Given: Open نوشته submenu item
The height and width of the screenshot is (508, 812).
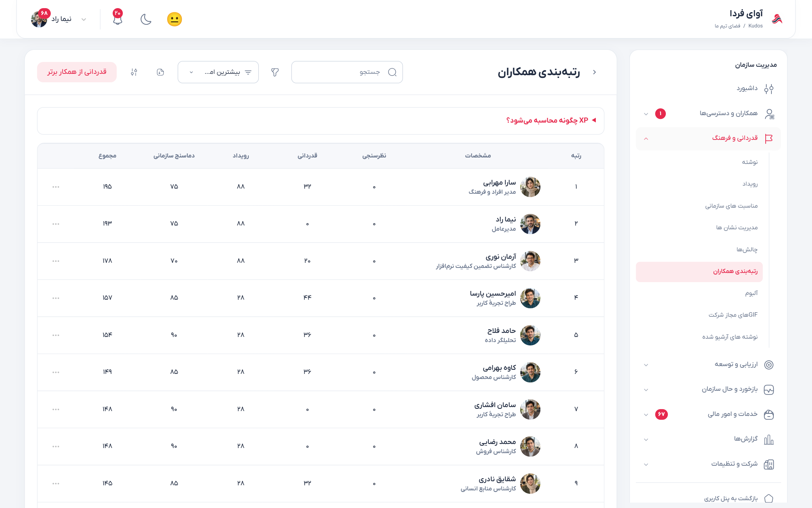Looking at the screenshot, I should 750,162.
